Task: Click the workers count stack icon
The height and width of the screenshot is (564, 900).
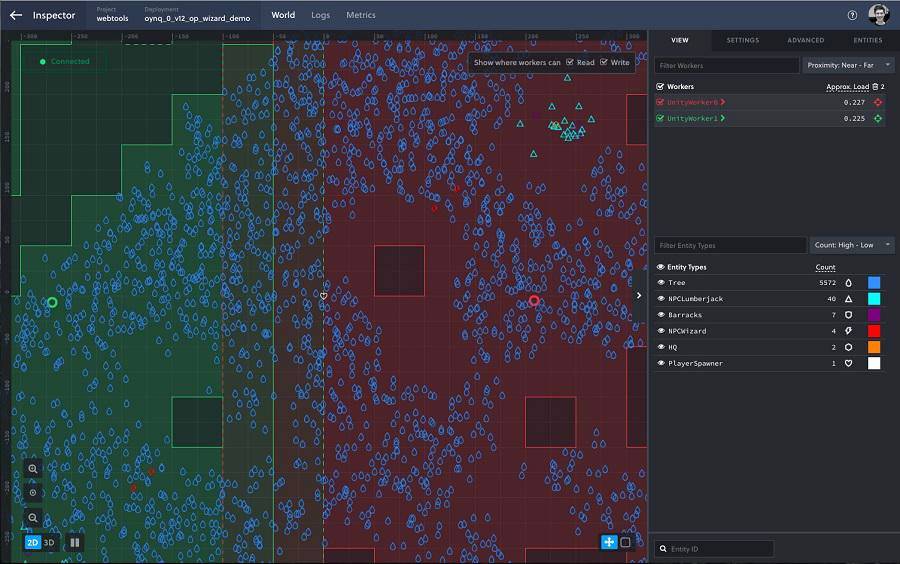Action: click(875, 87)
